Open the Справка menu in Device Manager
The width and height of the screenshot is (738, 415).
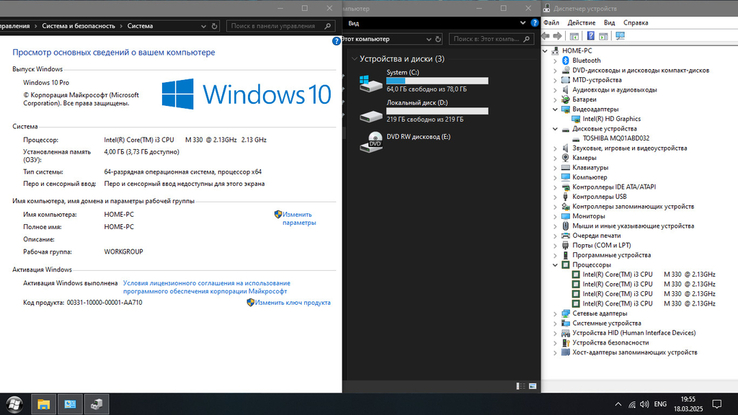point(635,23)
